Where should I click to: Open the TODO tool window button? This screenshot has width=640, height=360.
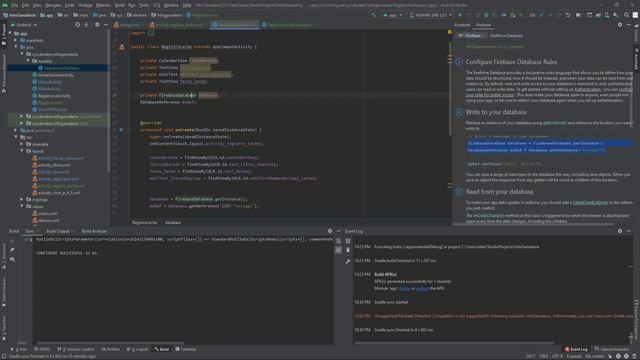pos(42,349)
